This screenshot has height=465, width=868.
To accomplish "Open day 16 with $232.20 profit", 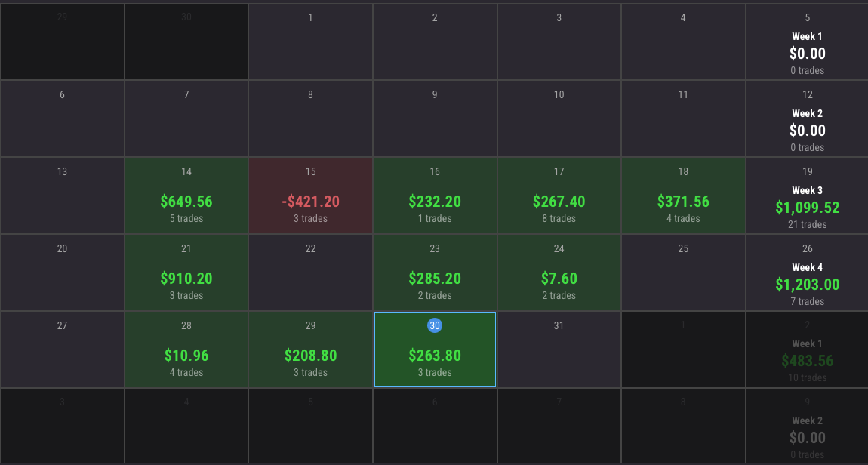I will coord(435,196).
